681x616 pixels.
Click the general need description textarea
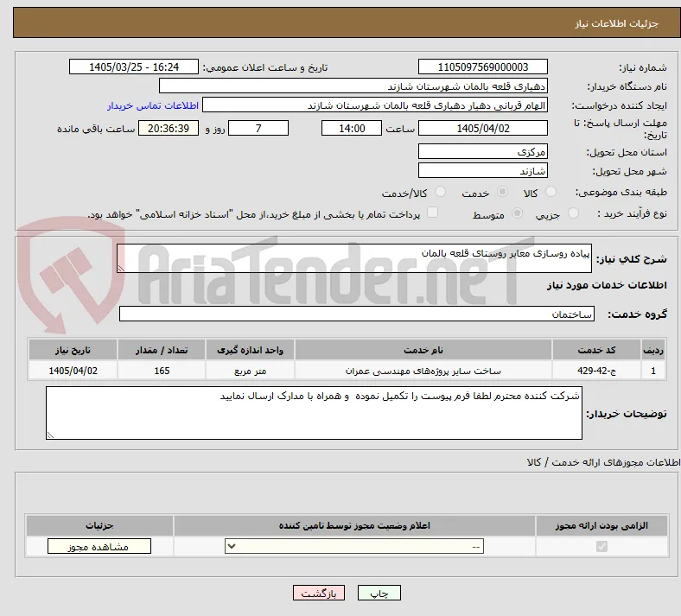click(354, 258)
